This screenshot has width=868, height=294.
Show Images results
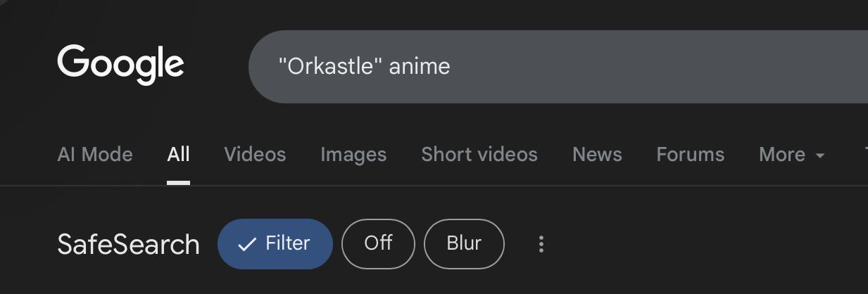(x=353, y=155)
